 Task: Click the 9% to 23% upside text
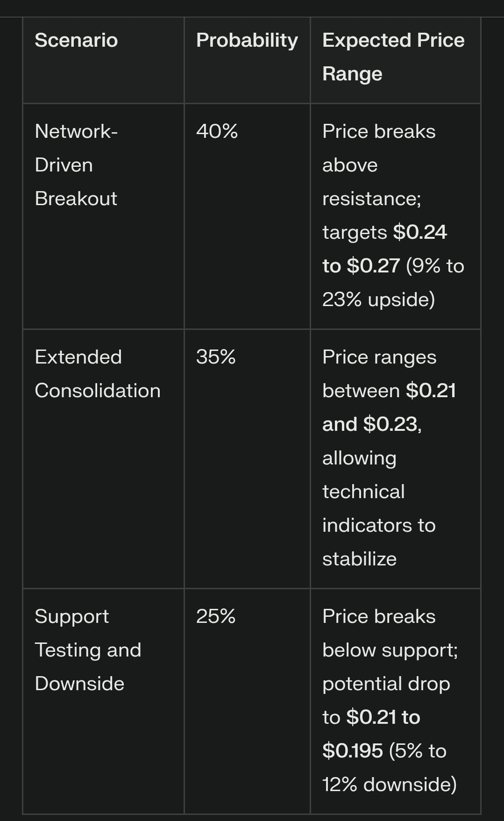(393, 283)
